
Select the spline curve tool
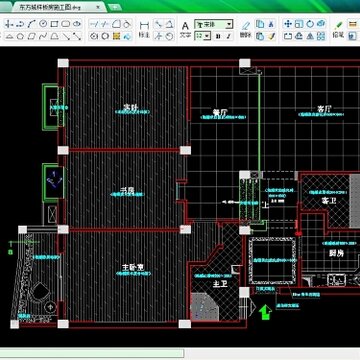[x=43, y=36]
